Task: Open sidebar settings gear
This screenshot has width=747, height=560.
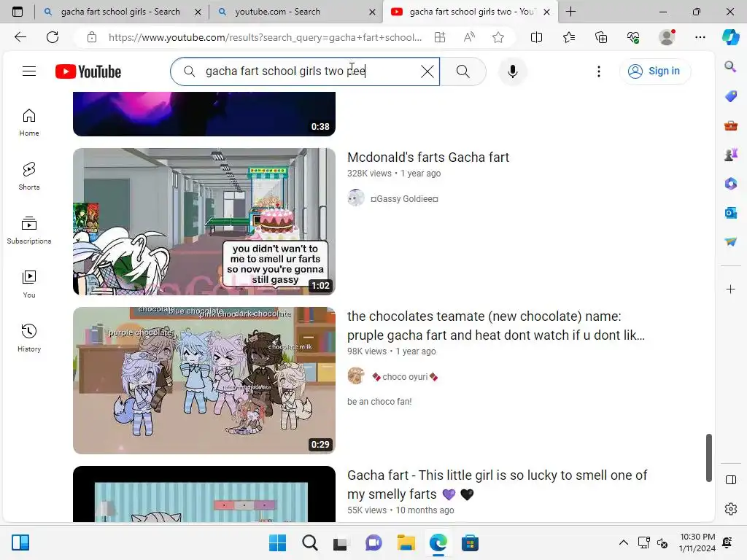Action: click(730, 509)
